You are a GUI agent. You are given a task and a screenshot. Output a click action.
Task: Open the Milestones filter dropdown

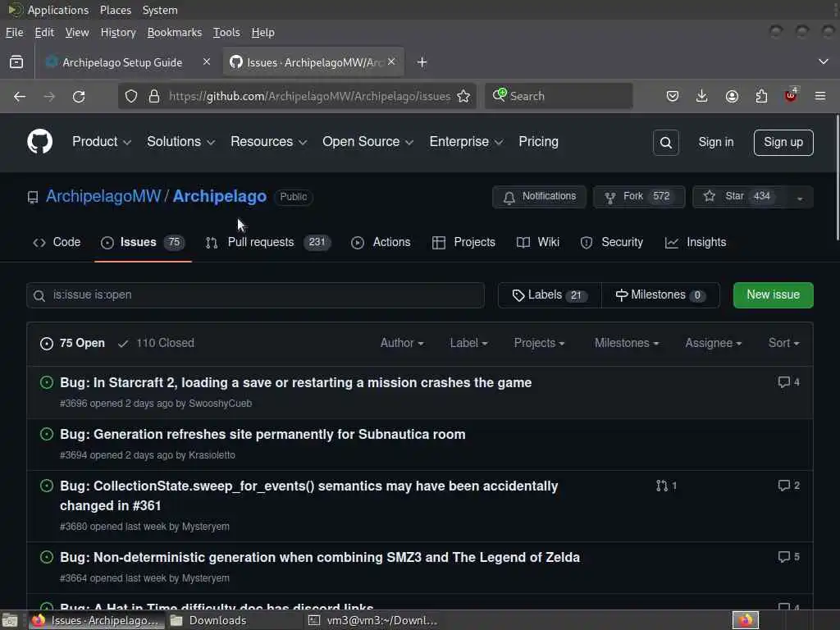(x=626, y=343)
